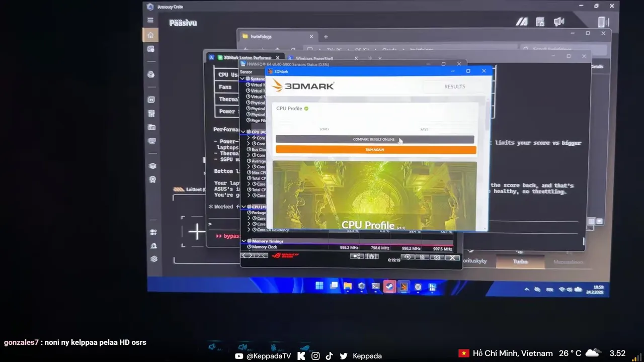Open the Armoury Crate hamburger menu

[150, 20]
